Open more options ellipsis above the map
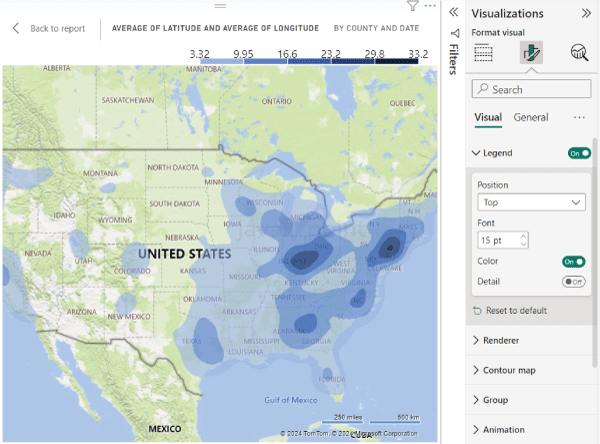The width and height of the screenshot is (600, 444). coord(430,6)
